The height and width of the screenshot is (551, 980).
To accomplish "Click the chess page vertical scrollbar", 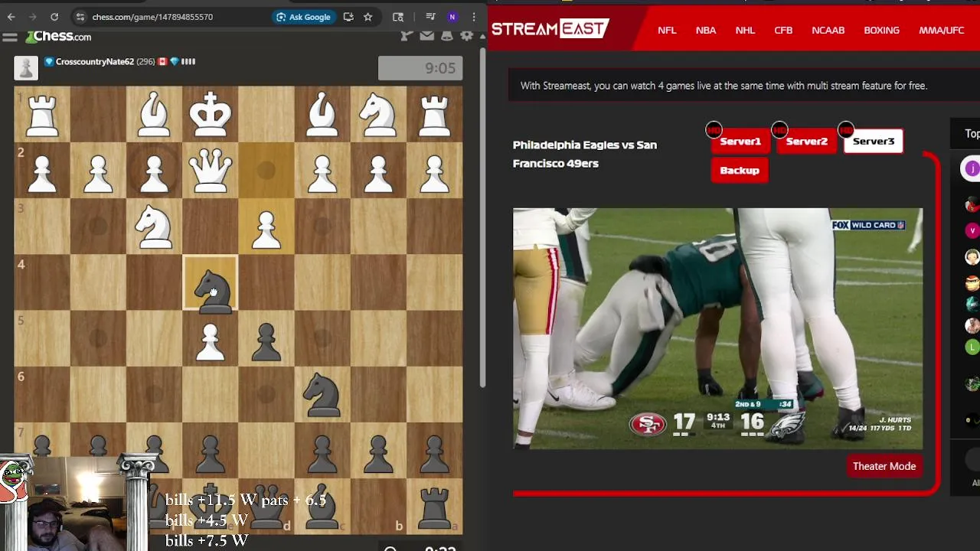I will (x=482, y=218).
